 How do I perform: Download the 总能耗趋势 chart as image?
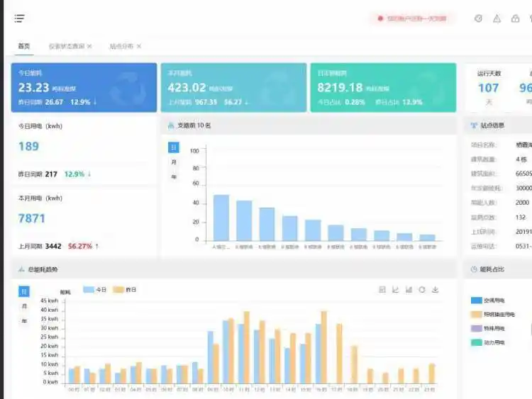pyautogui.click(x=436, y=289)
